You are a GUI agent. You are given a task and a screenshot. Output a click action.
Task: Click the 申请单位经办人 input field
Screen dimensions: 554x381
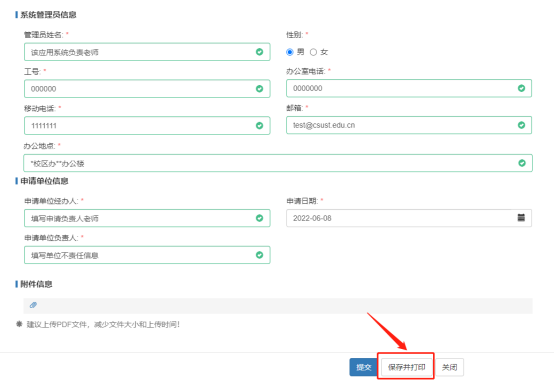[147, 218]
